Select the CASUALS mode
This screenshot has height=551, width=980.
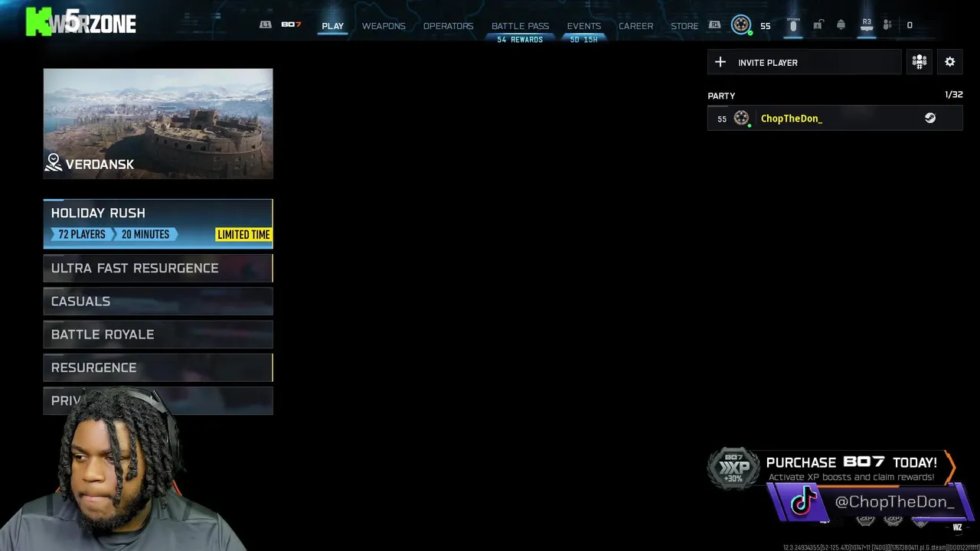pos(158,302)
